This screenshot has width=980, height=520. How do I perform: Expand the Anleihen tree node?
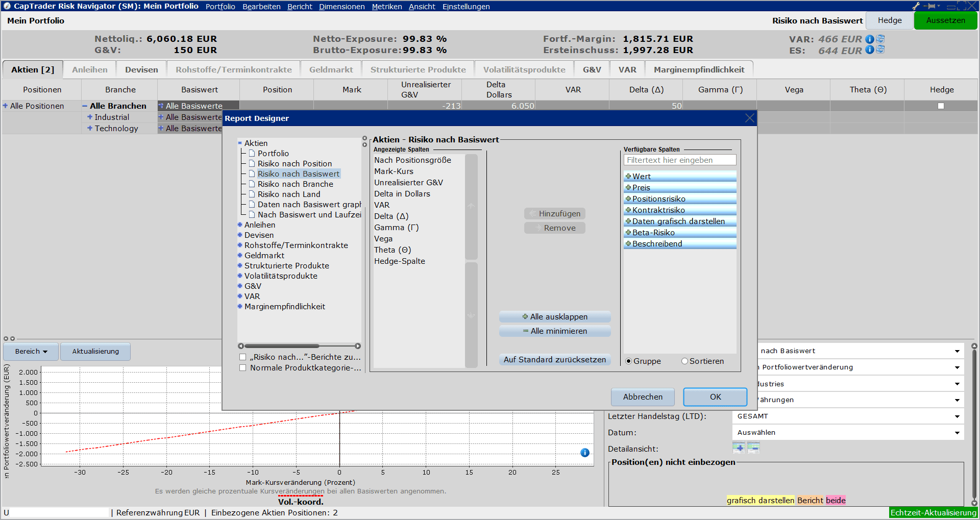240,225
